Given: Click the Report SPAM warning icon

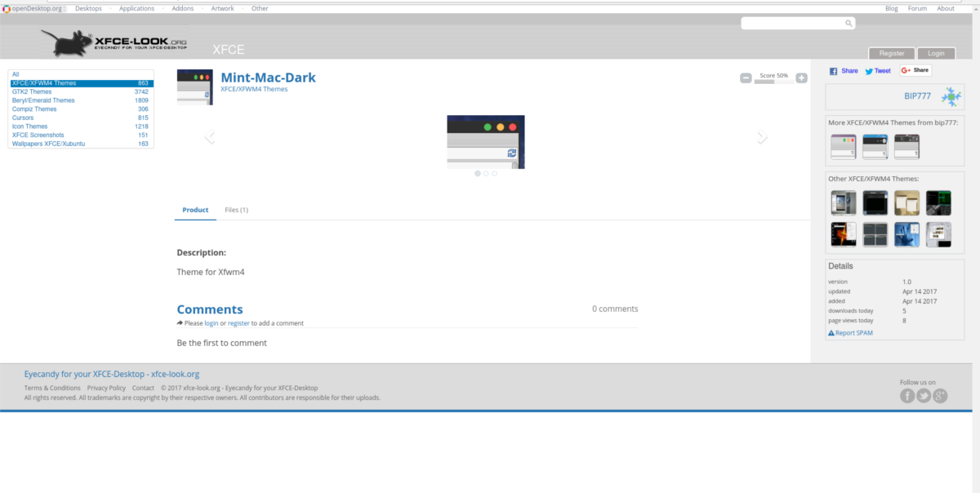Looking at the screenshot, I should (831, 333).
